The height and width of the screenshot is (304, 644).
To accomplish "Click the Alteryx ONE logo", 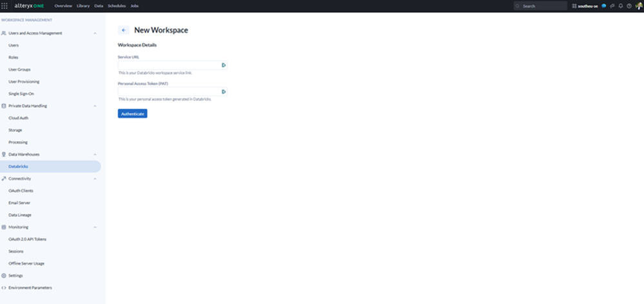I will pyautogui.click(x=29, y=6).
